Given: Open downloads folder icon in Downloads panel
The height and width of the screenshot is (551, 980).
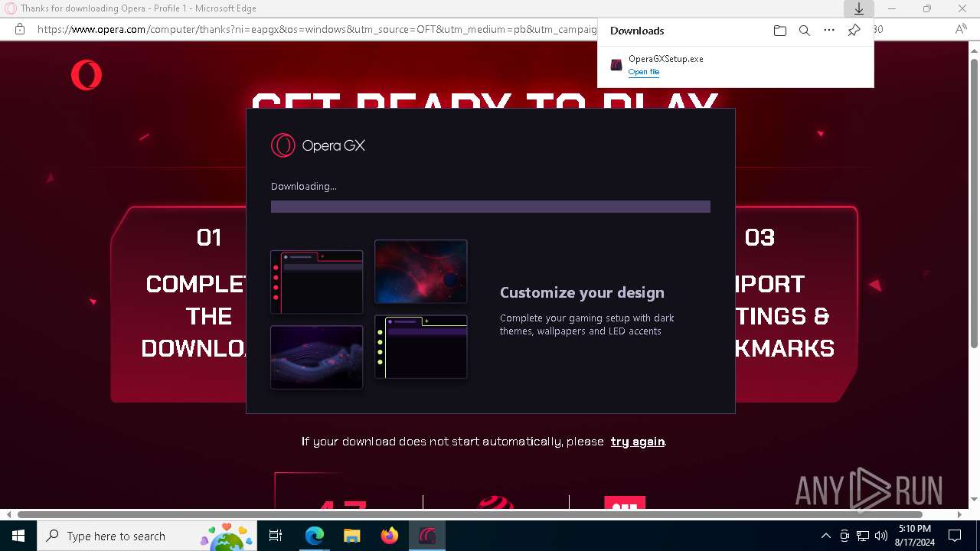Looking at the screenshot, I should (x=779, y=31).
